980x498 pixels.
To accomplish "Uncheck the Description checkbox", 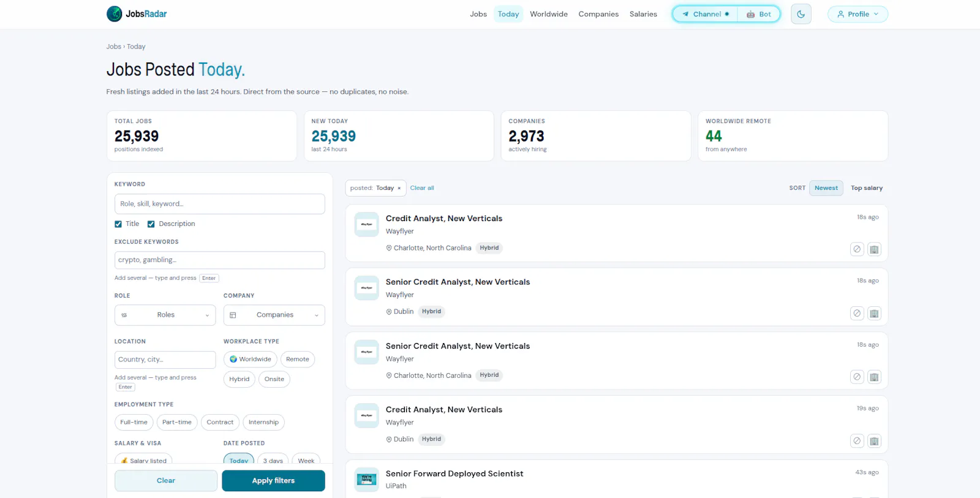I will 151,224.
